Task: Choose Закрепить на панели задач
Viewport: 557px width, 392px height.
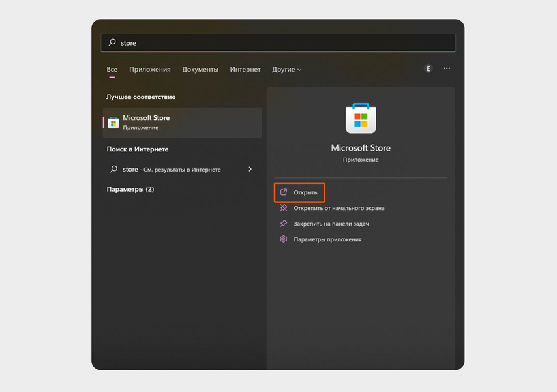Action: [x=331, y=224]
